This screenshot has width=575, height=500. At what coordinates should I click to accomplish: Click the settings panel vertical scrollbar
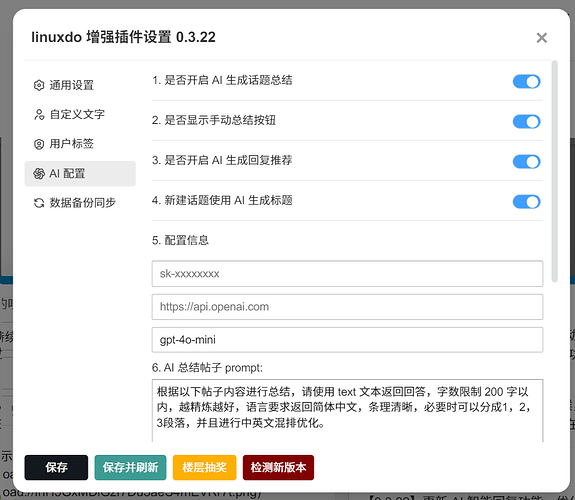554,172
